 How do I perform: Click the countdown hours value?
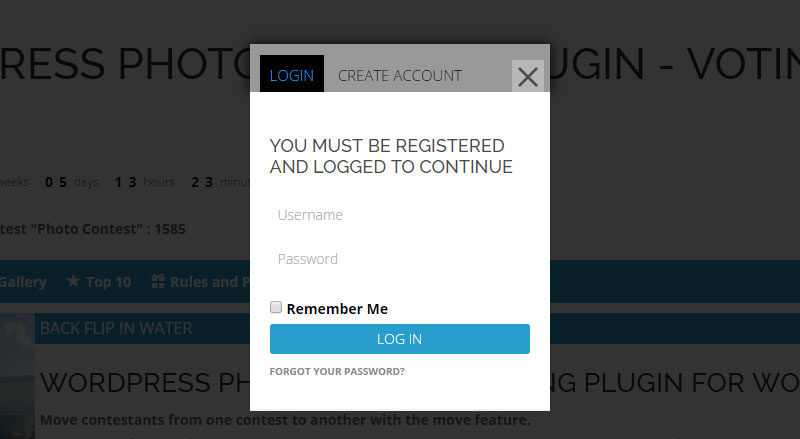[x=126, y=182]
